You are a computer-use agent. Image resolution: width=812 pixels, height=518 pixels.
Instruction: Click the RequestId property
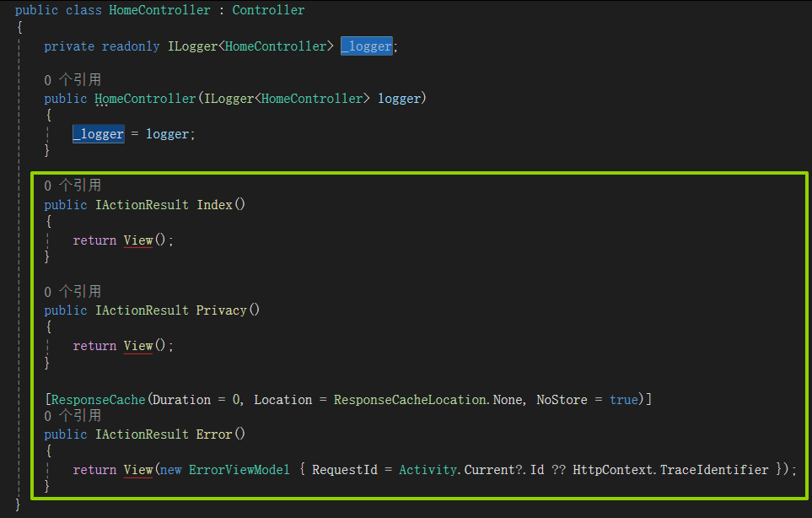tap(344, 470)
